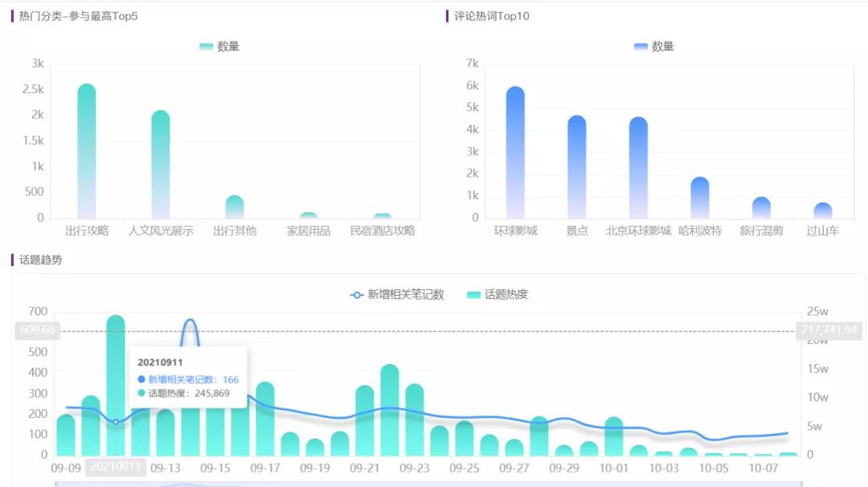Click the 609.68 left axis pointer label
This screenshot has width=868, height=487.
click(x=37, y=330)
